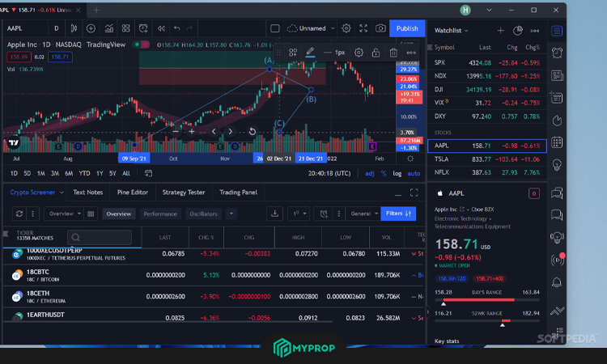Export screener data with the download icon
Viewport: 607px width, 364px height.
pyautogui.click(x=274, y=214)
